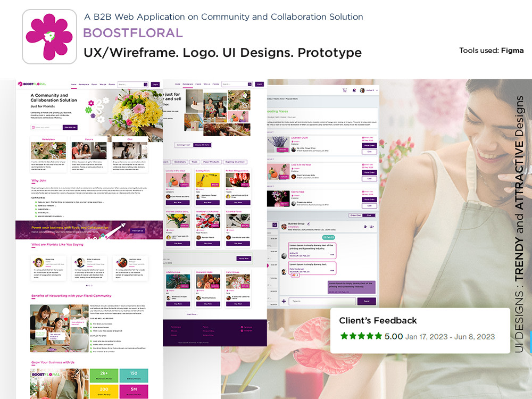532x399 pixels.
Task: Open three-dot menu on Peter Anderson message
Action: tap(332, 270)
